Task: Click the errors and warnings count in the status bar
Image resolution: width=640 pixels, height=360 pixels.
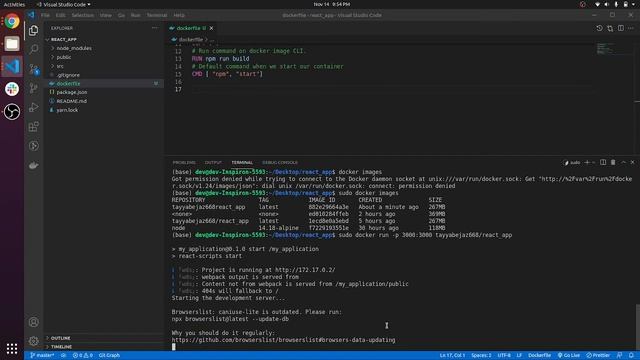Action: (x=82, y=356)
